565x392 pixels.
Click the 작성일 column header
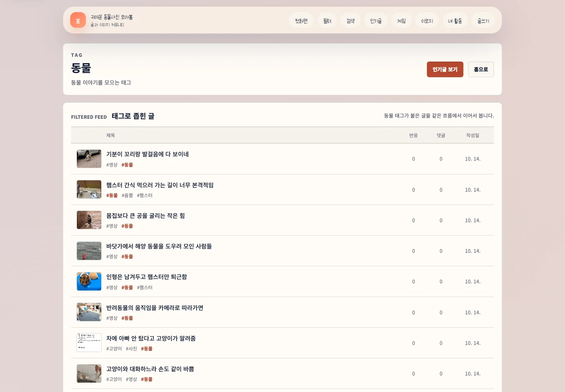pos(473,135)
